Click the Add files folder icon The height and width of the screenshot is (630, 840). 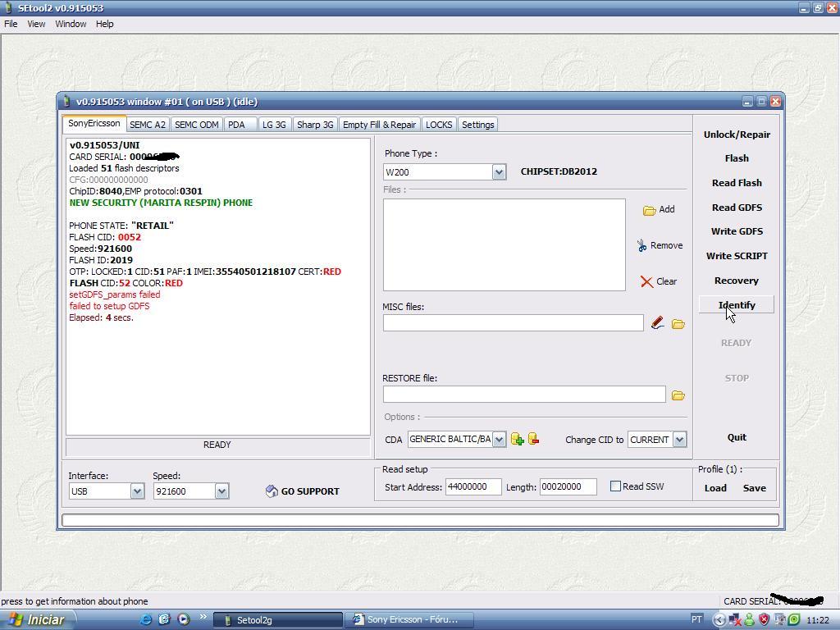point(650,210)
